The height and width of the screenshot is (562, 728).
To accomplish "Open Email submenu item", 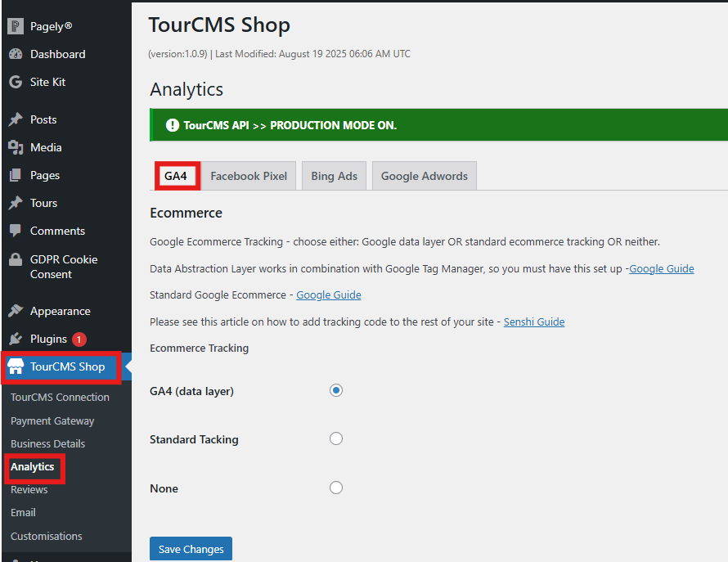I will click(x=23, y=512).
